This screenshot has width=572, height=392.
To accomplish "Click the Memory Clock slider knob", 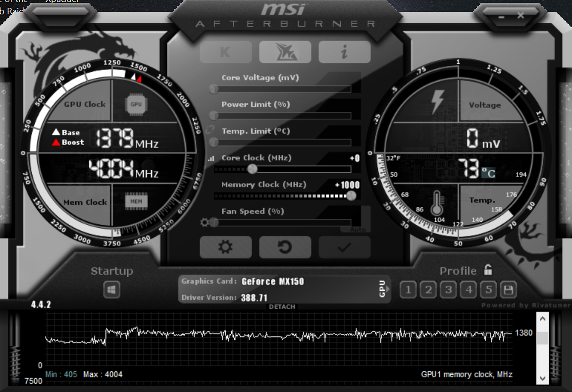I will 351,196.
